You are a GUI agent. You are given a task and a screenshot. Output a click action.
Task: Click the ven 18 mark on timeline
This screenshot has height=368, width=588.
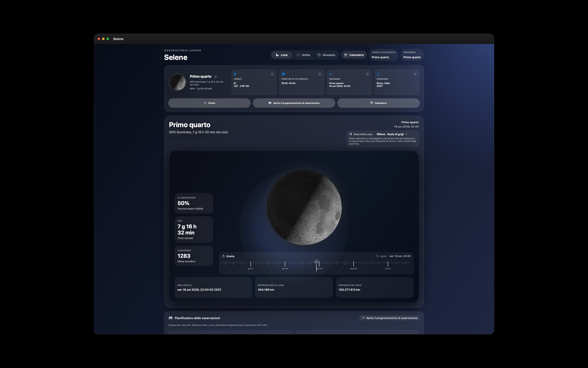pos(285,268)
